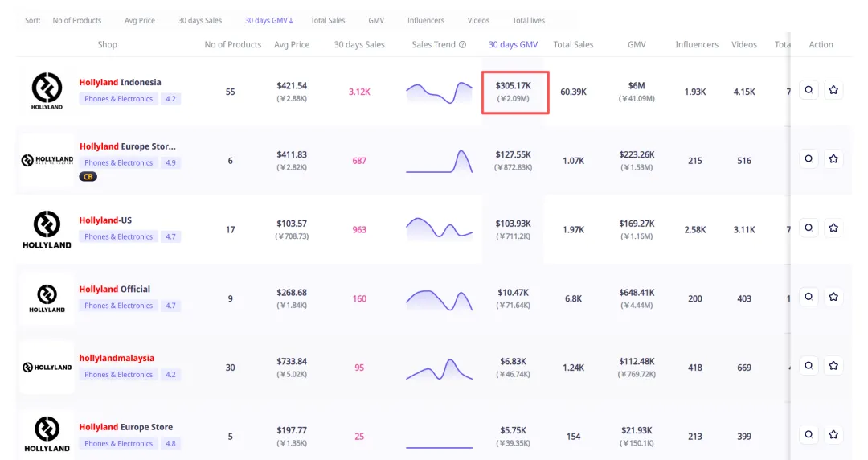Sort list by Avg Price
This screenshot has height=460, width=868.
pos(140,20)
